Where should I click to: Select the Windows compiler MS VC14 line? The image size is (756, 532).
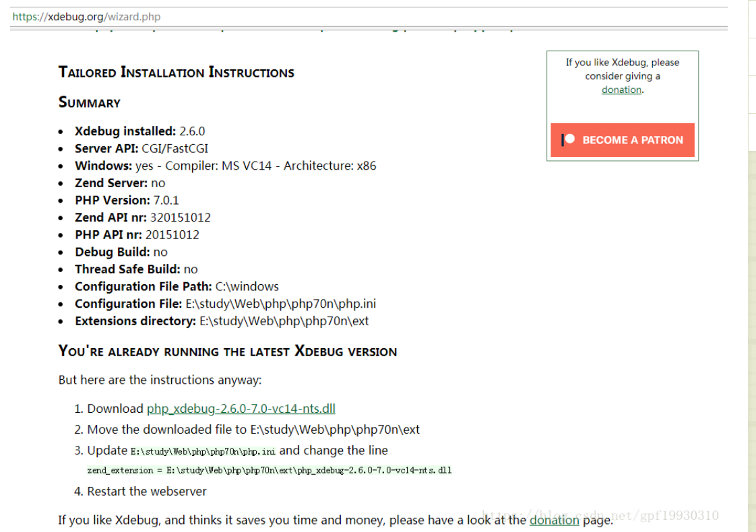225,166
